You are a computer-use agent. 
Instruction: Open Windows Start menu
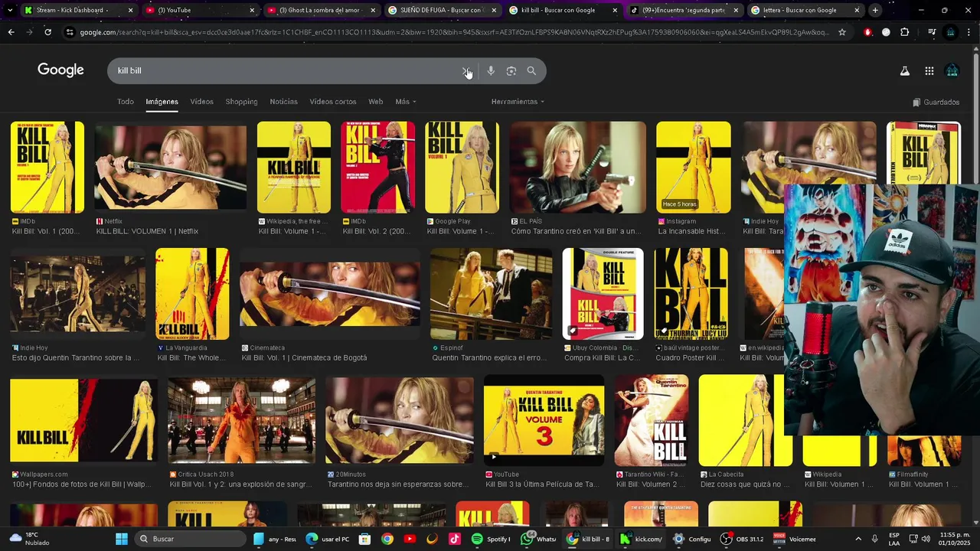(122, 539)
